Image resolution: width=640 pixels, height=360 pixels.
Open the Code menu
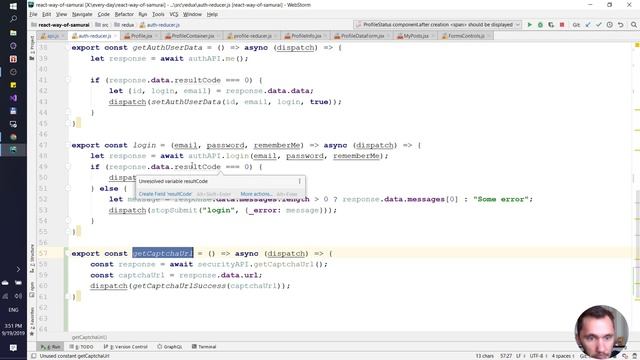click(104, 14)
